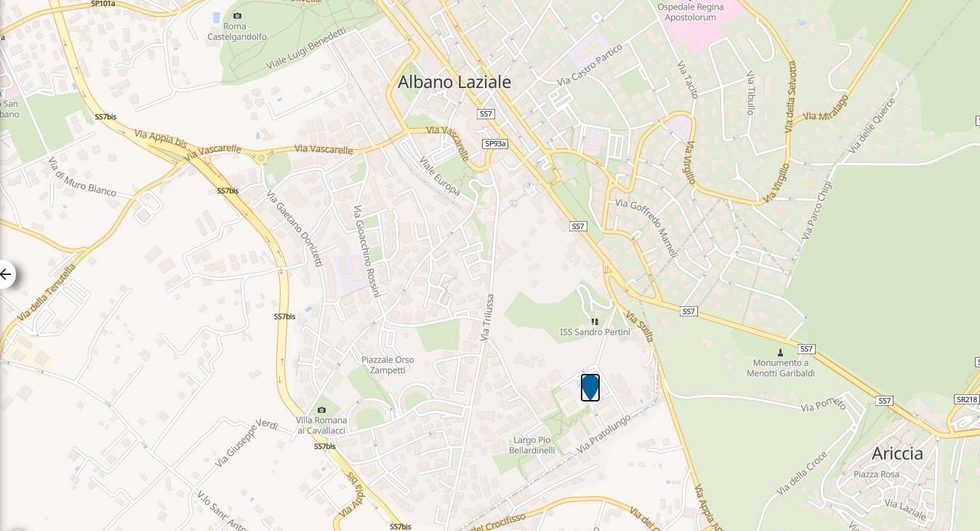Click the Albano Laziale city label

coord(454,82)
